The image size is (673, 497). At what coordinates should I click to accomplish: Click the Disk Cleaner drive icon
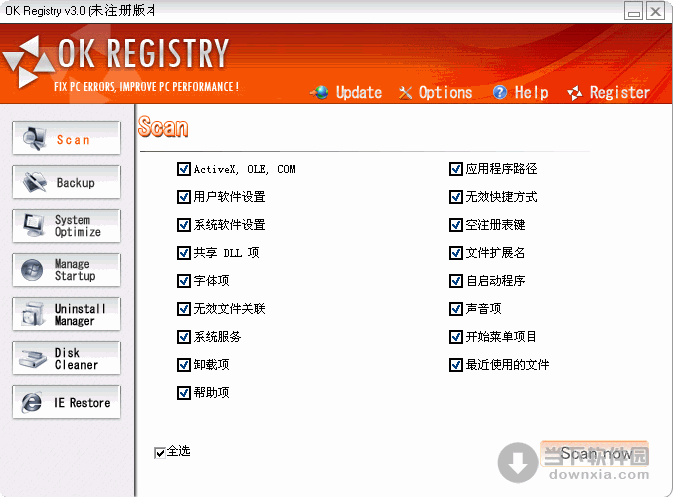click(33, 358)
